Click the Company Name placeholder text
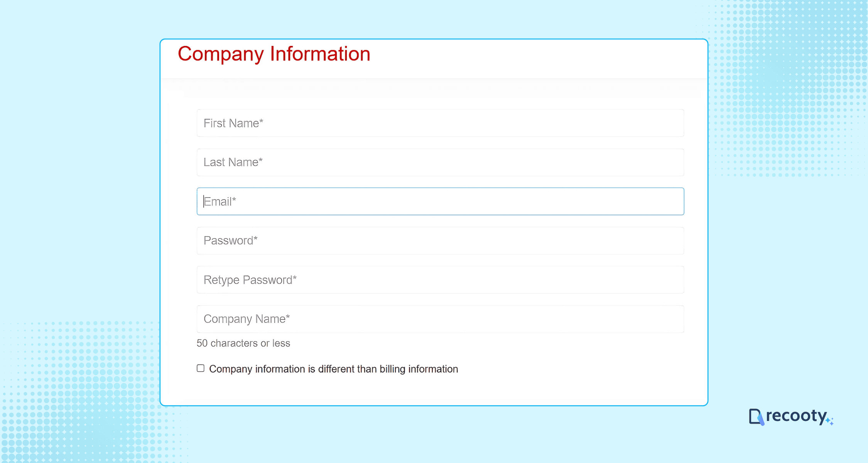868x463 pixels. [x=246, y=319]
